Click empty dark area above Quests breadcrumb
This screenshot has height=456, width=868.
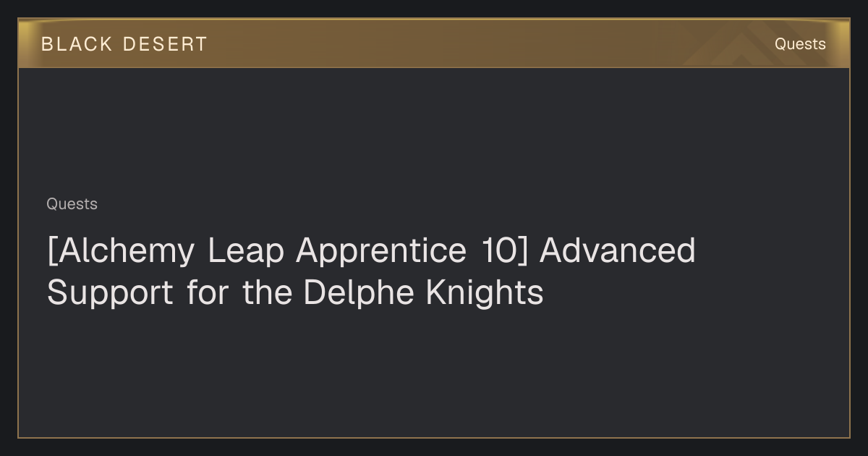(434, 130)
